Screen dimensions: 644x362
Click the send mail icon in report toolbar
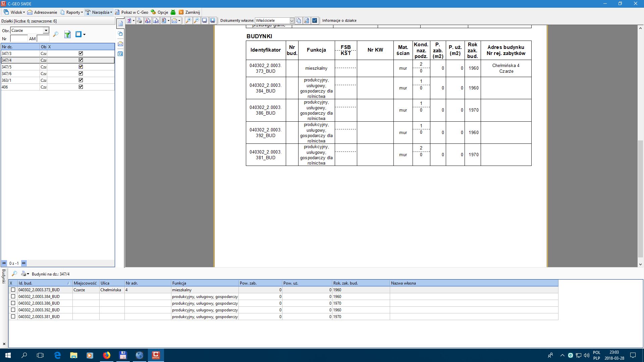point(174,20)
